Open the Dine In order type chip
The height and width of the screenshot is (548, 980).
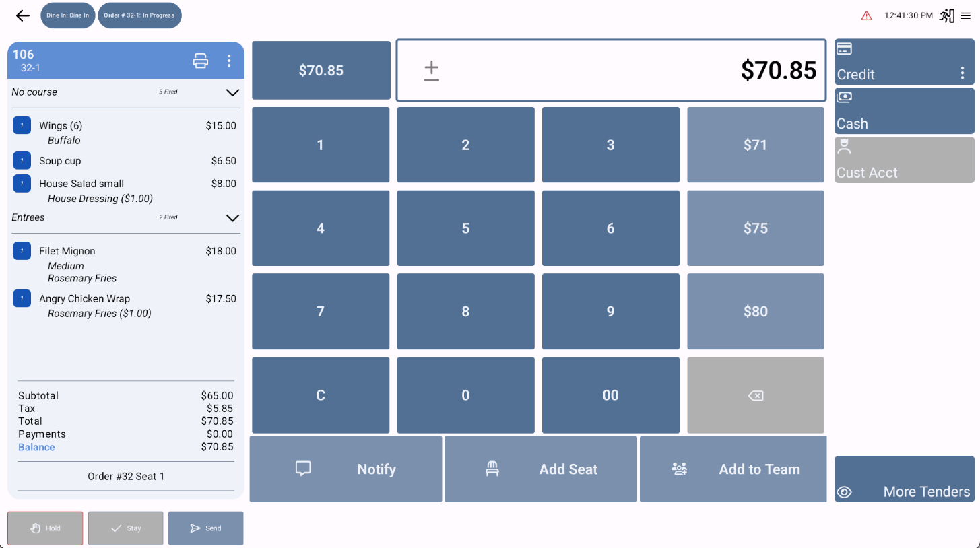(67, 15)
